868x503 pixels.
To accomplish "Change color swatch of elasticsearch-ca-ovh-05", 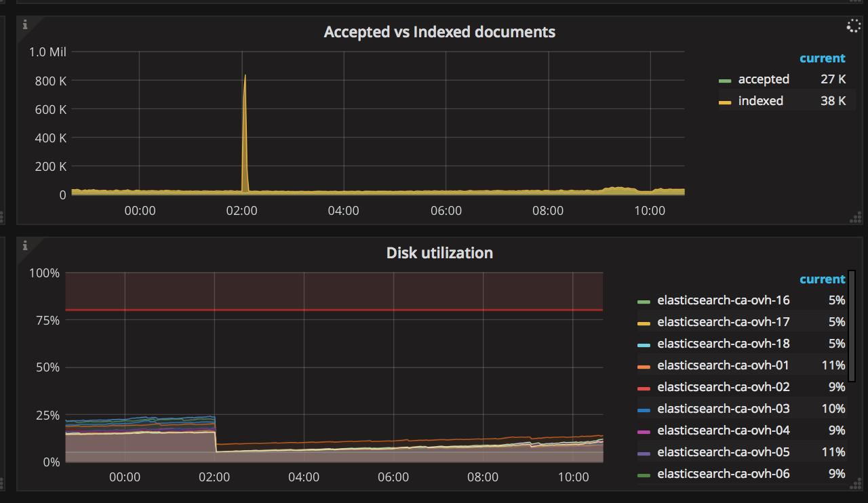I will point(644,454).
